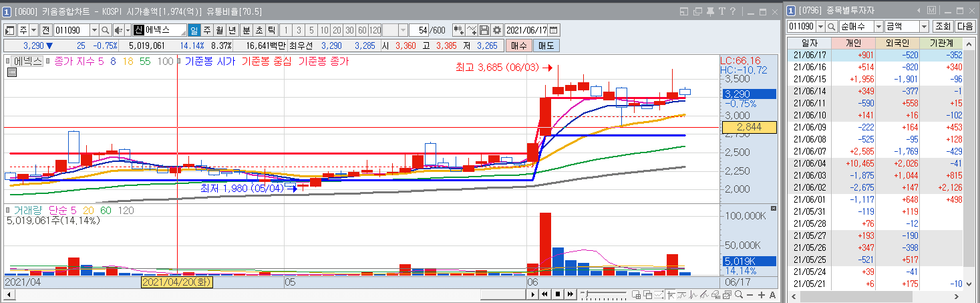Click the 매수 buy button

coord(518,45)
